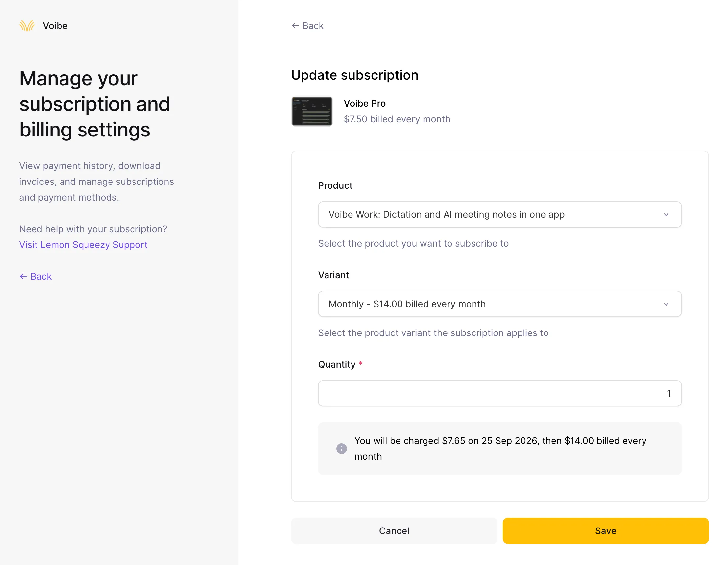The width and height of the screenshot is (728, 565).
Task: Click the $7.50 billed every month text
Action: pos(397,119)
